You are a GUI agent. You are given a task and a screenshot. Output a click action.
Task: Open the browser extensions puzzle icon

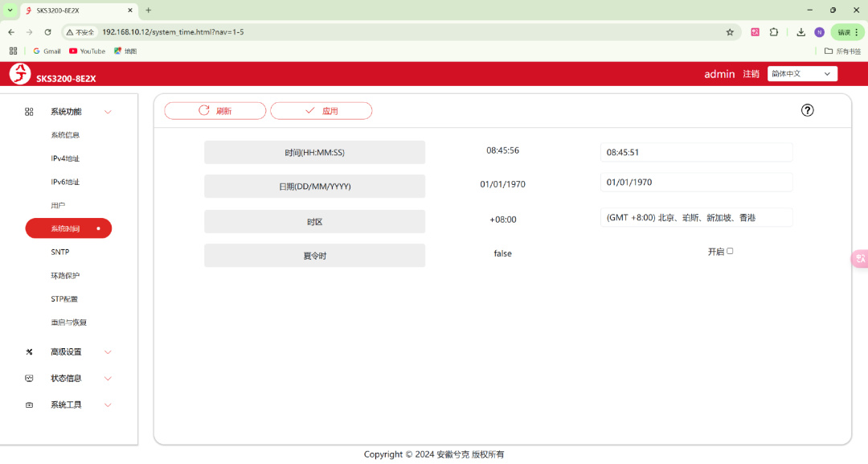773,32
